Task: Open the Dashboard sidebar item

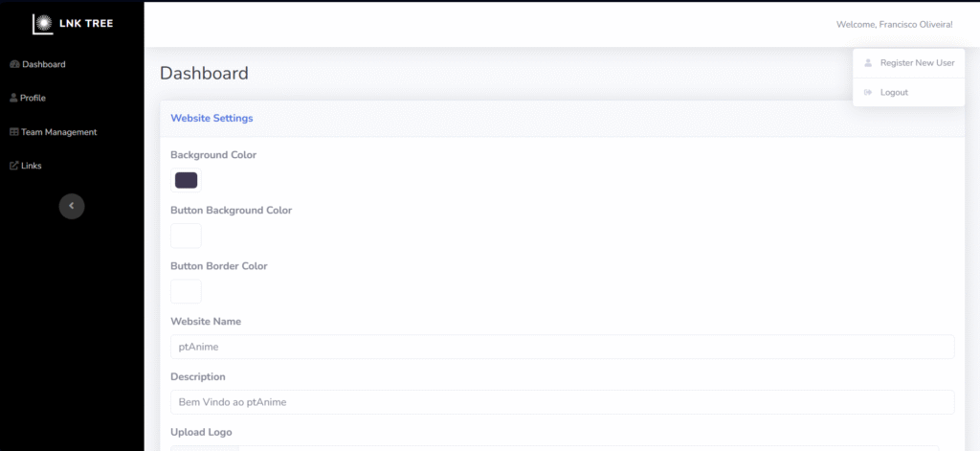Action: coord(37,64)
